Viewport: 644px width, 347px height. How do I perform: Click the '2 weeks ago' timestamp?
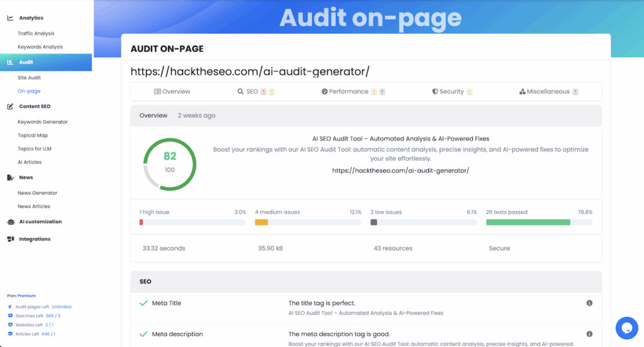(x=197, y=116)
